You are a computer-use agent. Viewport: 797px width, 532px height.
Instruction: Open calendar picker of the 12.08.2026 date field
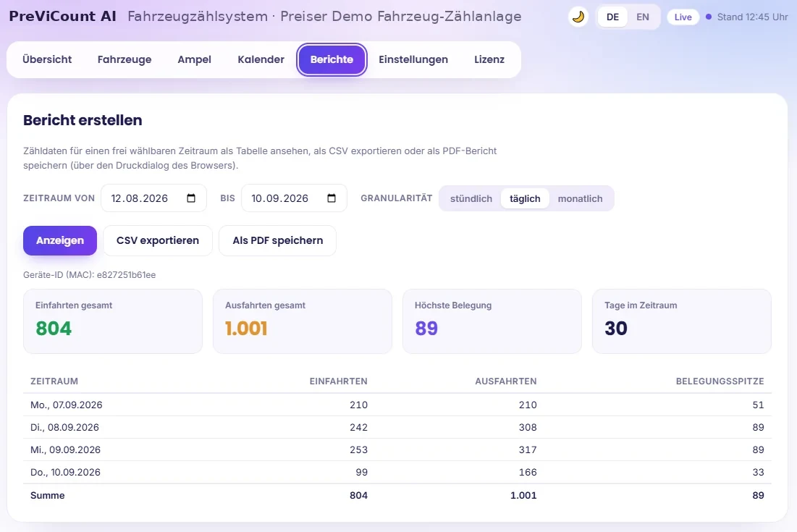[x=191, y=198]
